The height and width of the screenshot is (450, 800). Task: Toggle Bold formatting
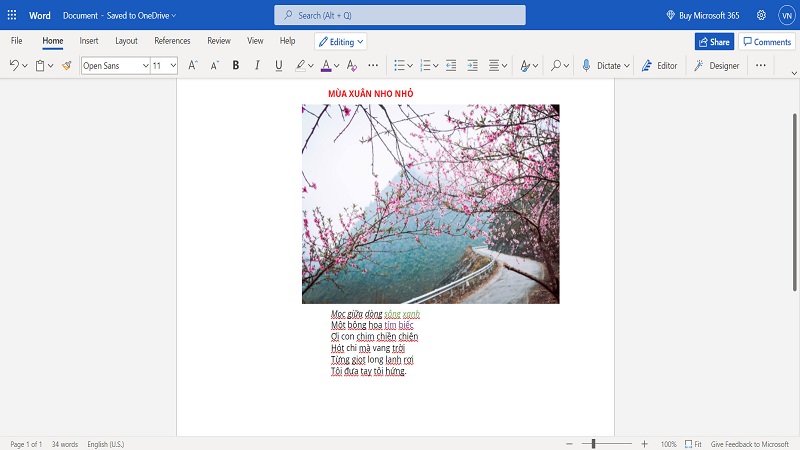(236, 65)
